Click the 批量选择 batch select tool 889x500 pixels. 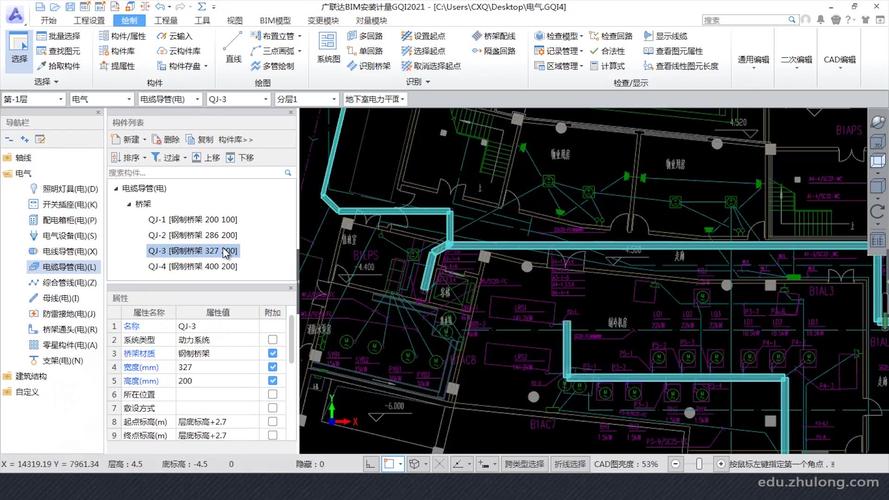coord(58,36)
